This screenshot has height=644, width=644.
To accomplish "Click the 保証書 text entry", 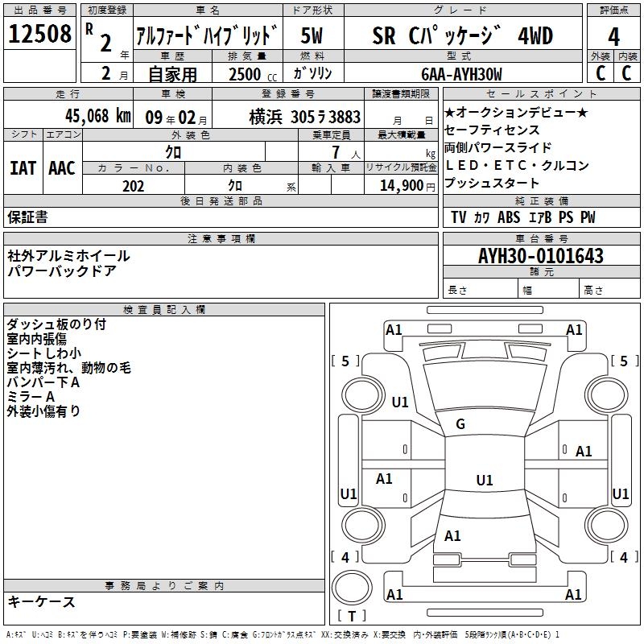I will 27,217.
